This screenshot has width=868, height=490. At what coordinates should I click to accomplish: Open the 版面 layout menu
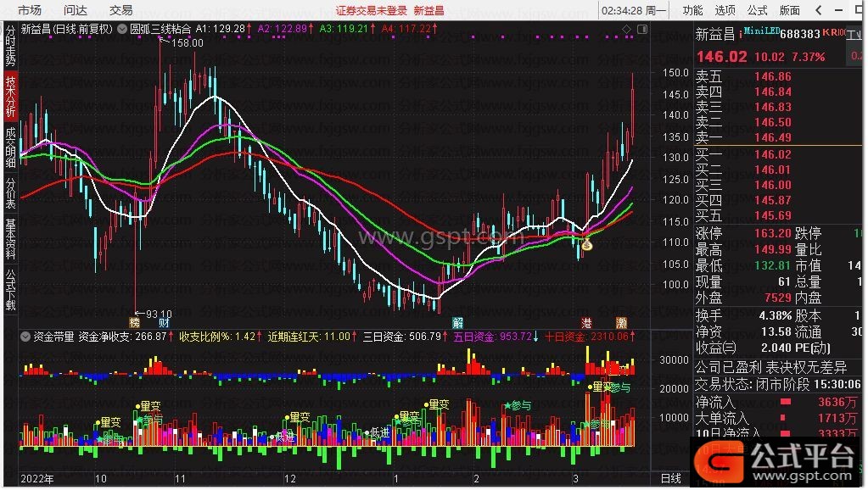pyautogui.click(x=789, y=10)
